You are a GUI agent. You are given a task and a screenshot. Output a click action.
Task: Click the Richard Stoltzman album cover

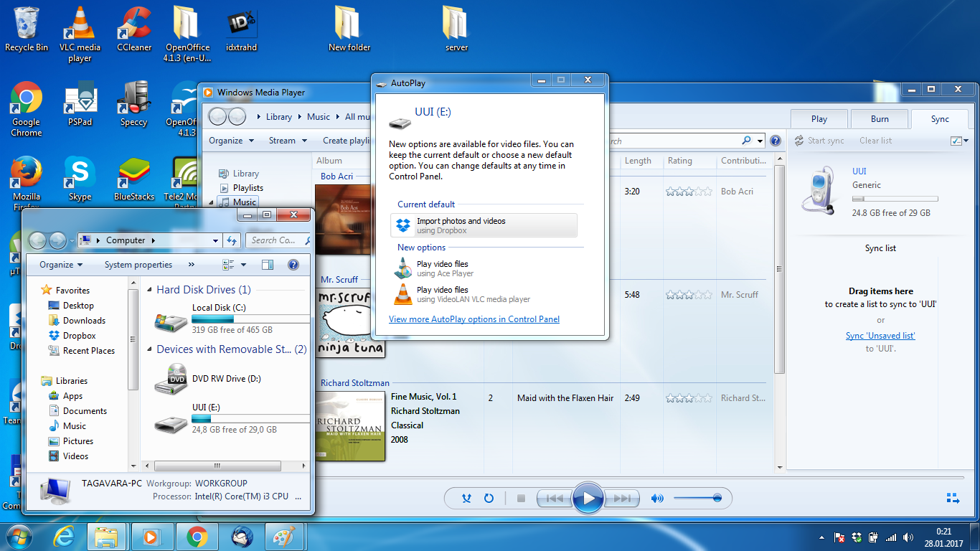click(x=350, y=426)
